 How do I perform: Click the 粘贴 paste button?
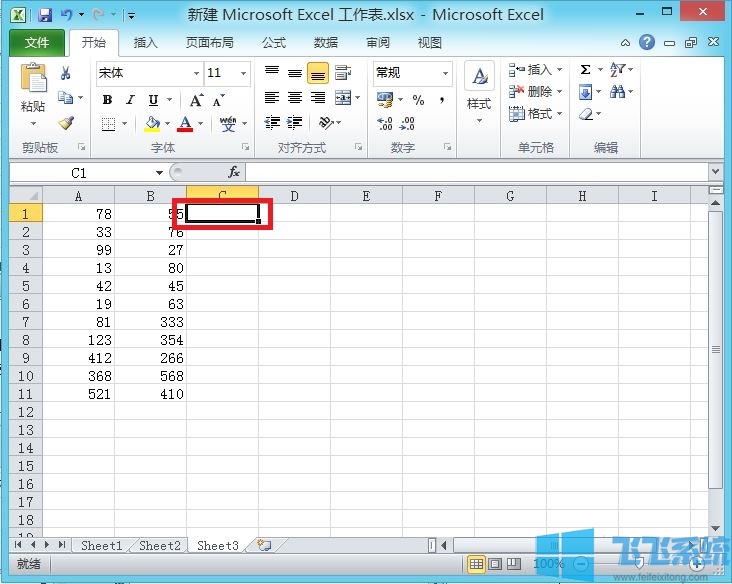click(33, 90)
